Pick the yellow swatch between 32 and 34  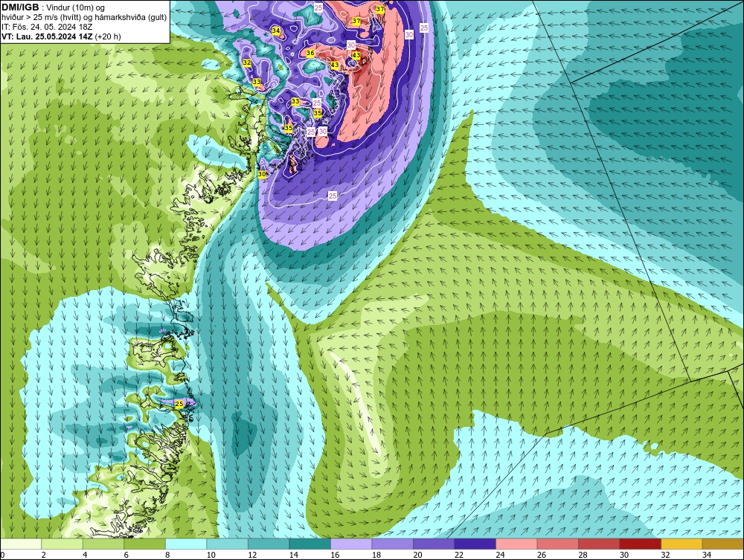[682, 544]
